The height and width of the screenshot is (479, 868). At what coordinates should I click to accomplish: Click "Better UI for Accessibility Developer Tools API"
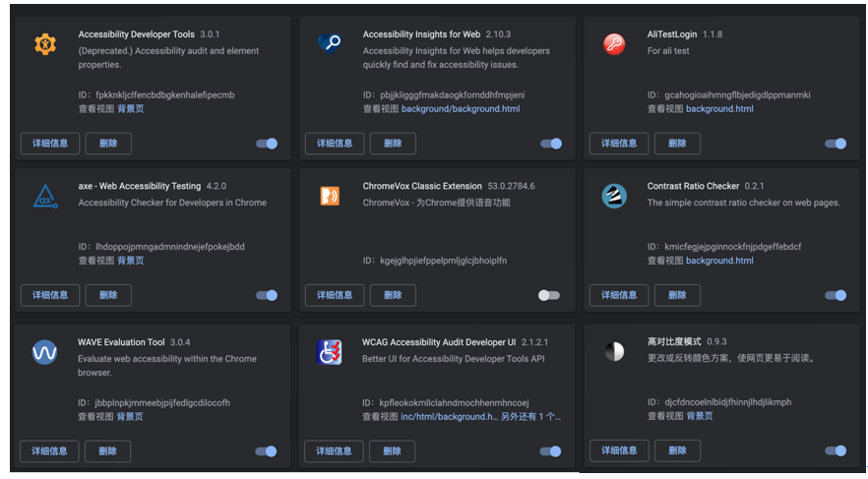454,359
